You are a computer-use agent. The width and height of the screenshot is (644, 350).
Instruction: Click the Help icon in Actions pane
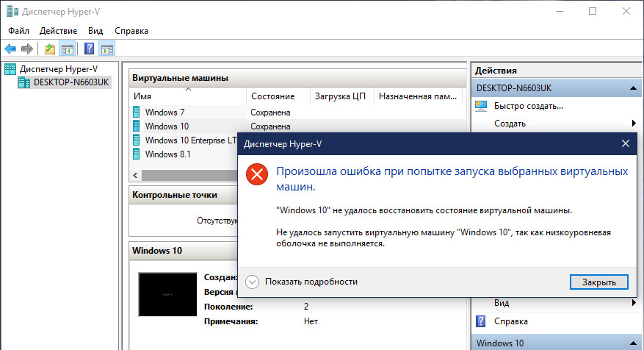coord(480,321)
